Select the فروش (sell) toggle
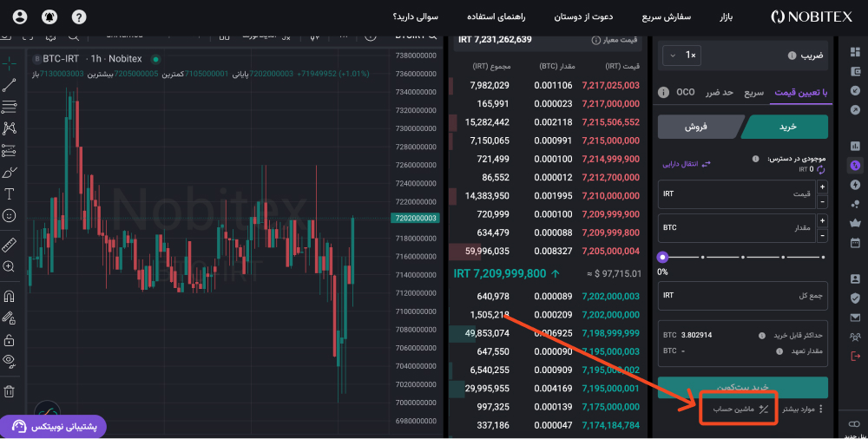The height and width of the screenshot is (439, 868). tap(699, 127)
